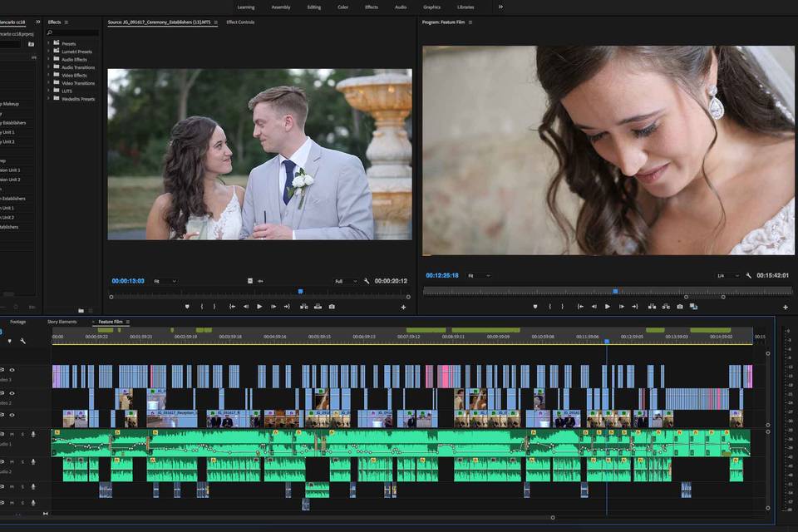The image size is (798, 532).
Task: Open timeline display settings wrench
Action: 23,341
